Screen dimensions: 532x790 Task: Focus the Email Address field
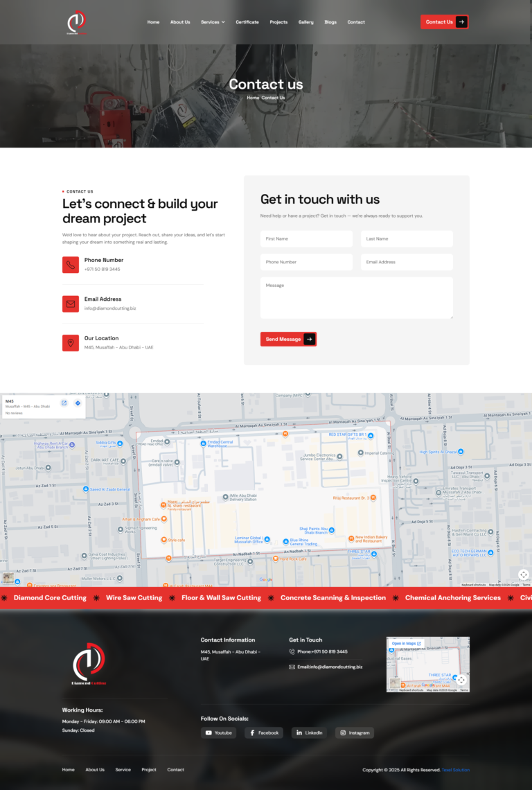[x=407, y=262]
